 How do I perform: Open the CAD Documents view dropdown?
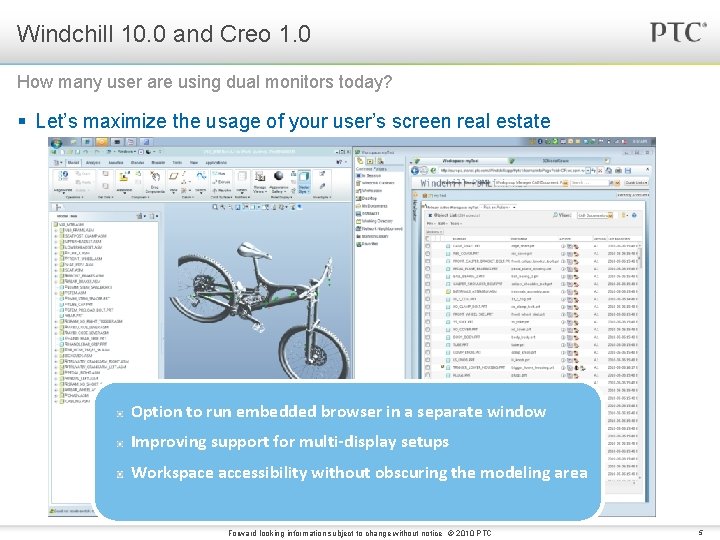click(595, 215)
